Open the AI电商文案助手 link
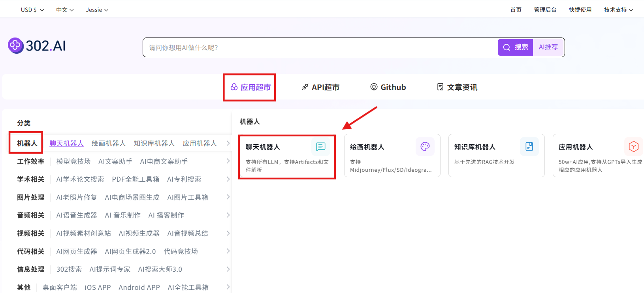644x293 pixels. pyautogui.click(x=164, y=162)
